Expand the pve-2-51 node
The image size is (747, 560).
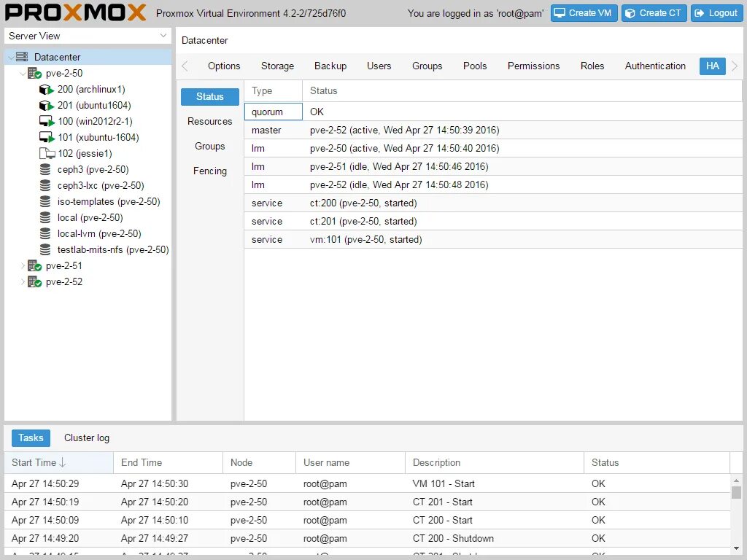pos(23,265)
